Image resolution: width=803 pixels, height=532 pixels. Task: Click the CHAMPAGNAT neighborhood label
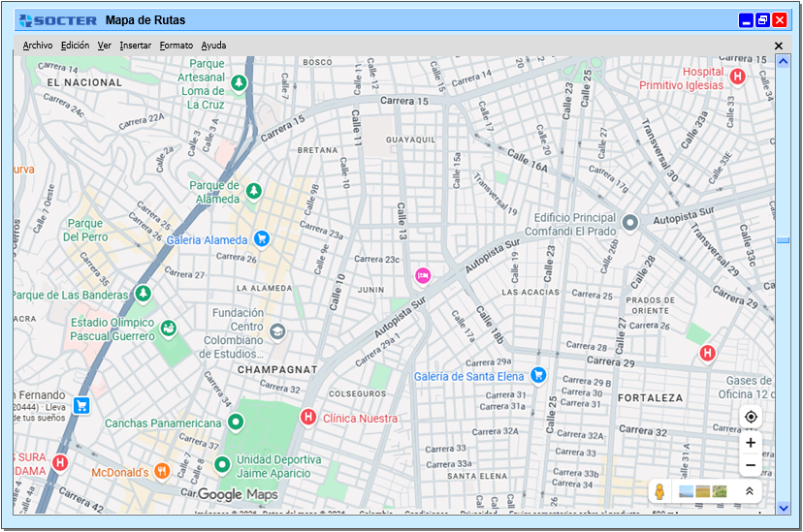[x=277, y=369]
